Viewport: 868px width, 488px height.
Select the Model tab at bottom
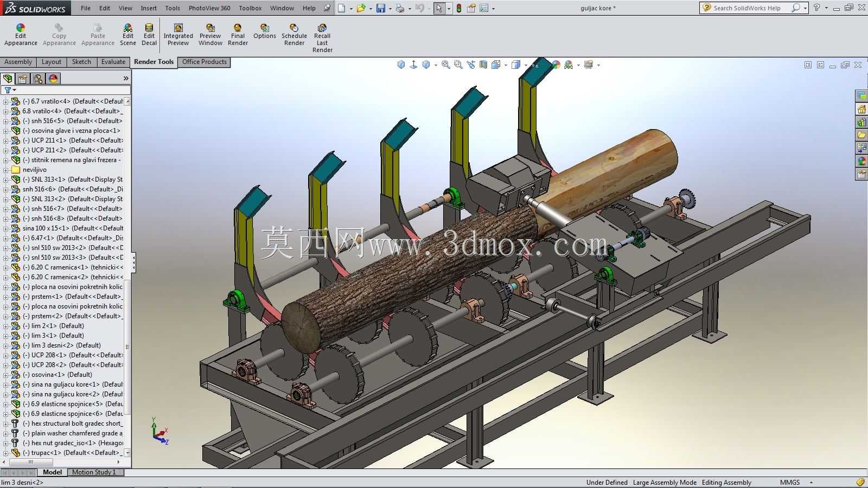click(x=52, y=472)
